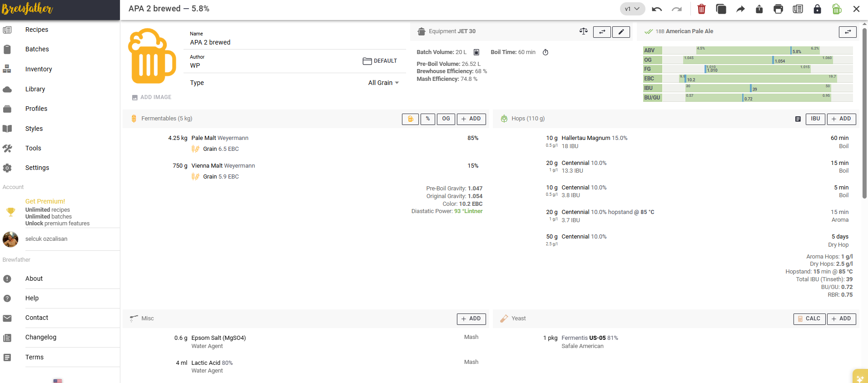Click the boil time stopwatch icon

point(546,52)
